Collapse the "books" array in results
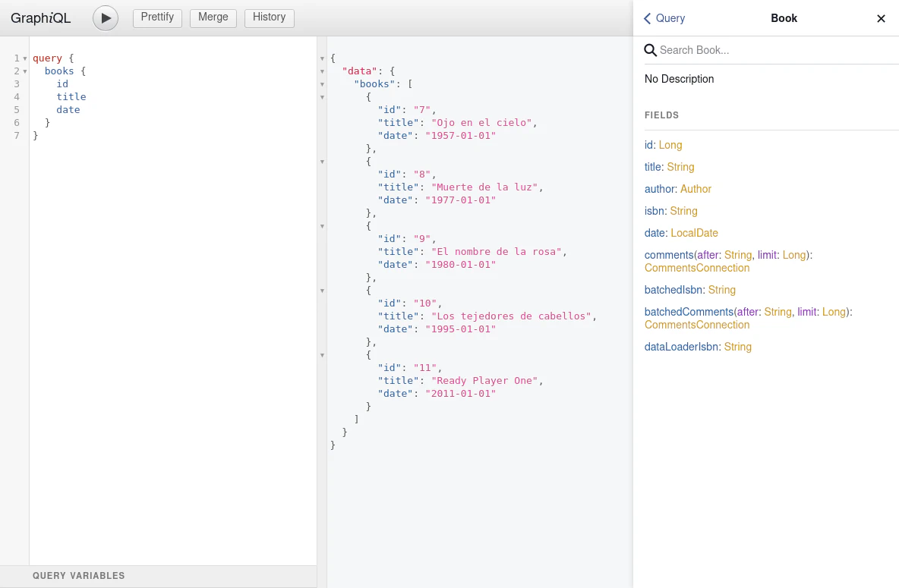899x588 pixels. tap(322, 84)
